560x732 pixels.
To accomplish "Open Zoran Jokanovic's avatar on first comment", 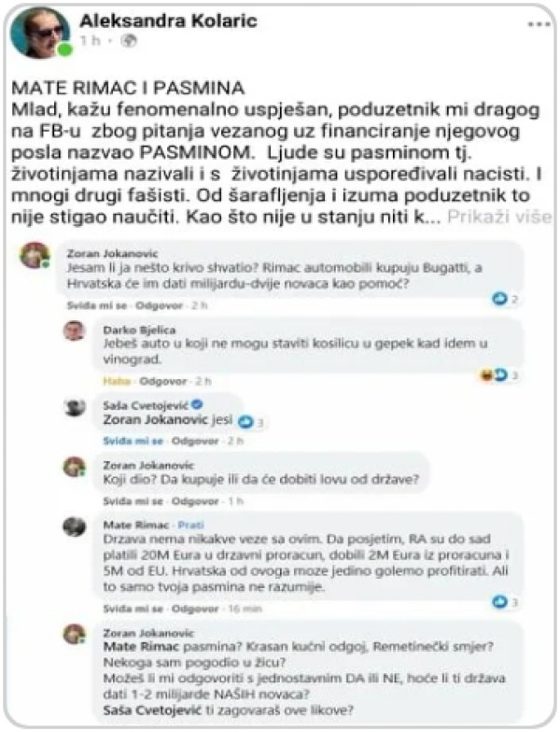I will [x=35, y=256].
